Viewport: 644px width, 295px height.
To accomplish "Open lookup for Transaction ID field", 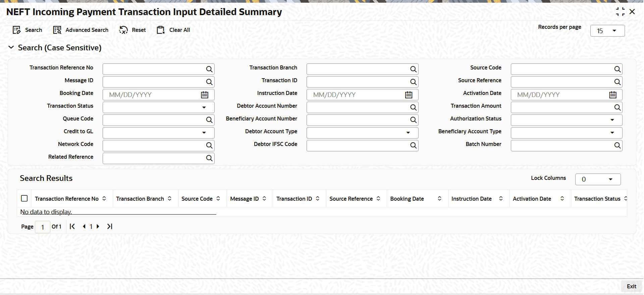I will click(413, 82).
